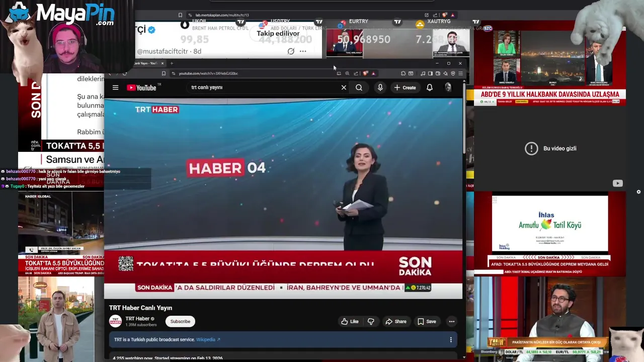Image resolution: width=644 pixels, height=362 pixels.
Task: Open the YouTube account avatar menu
Action: 448,87
